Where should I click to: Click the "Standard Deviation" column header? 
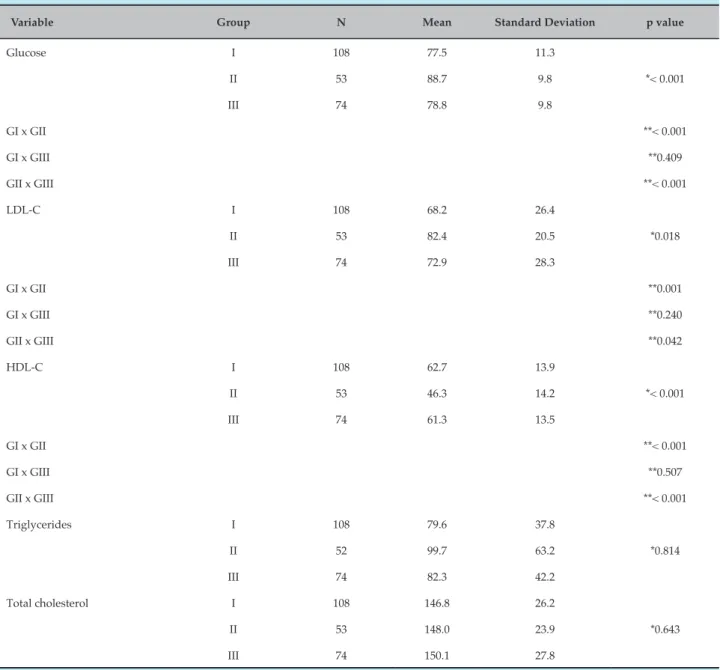545,22
